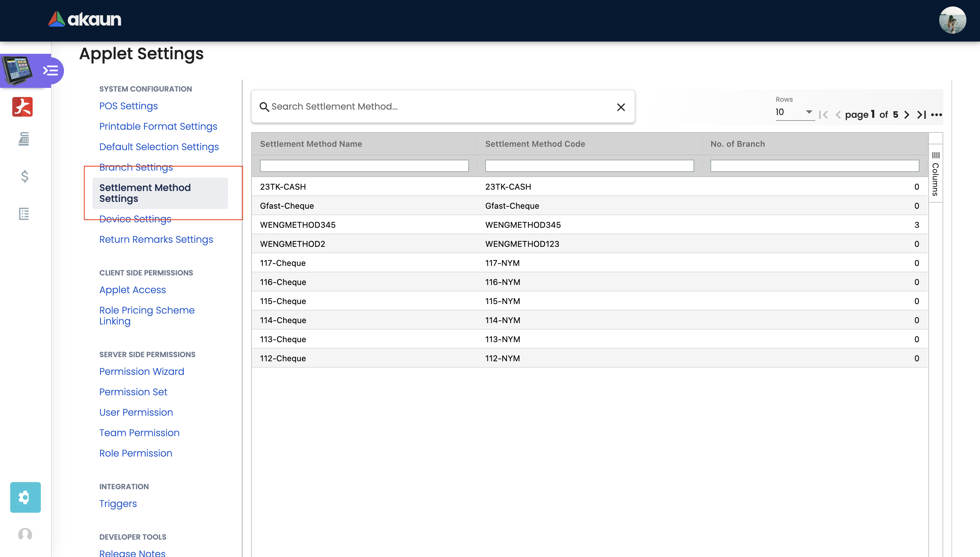This screenshot has width=980, height=557.
Task: Click the cash register sidebar icon
Action: click(24, 139)
